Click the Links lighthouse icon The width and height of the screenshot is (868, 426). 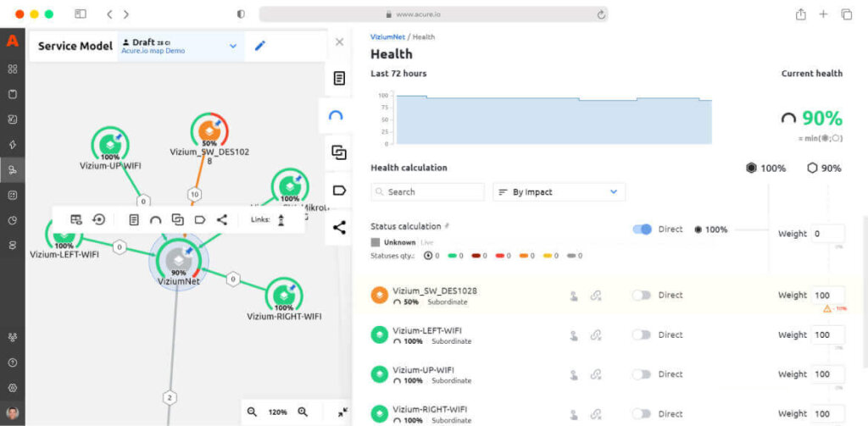tap(281, 219)
